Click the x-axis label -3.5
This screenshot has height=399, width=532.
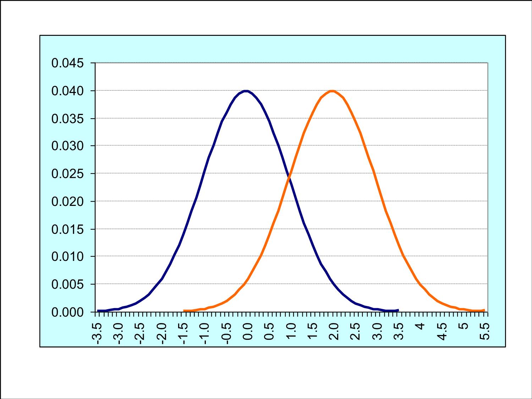[98, 333]
